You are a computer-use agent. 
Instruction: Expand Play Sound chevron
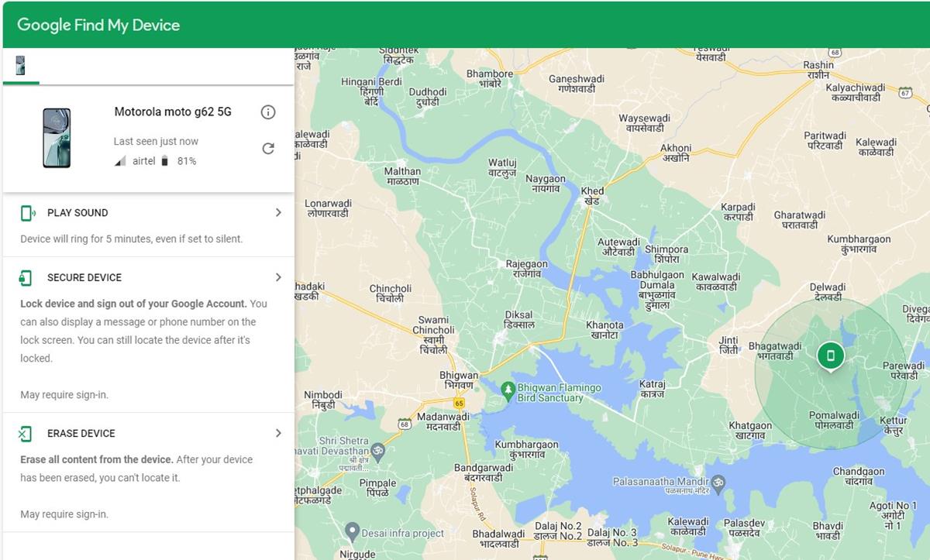[278, 212]
